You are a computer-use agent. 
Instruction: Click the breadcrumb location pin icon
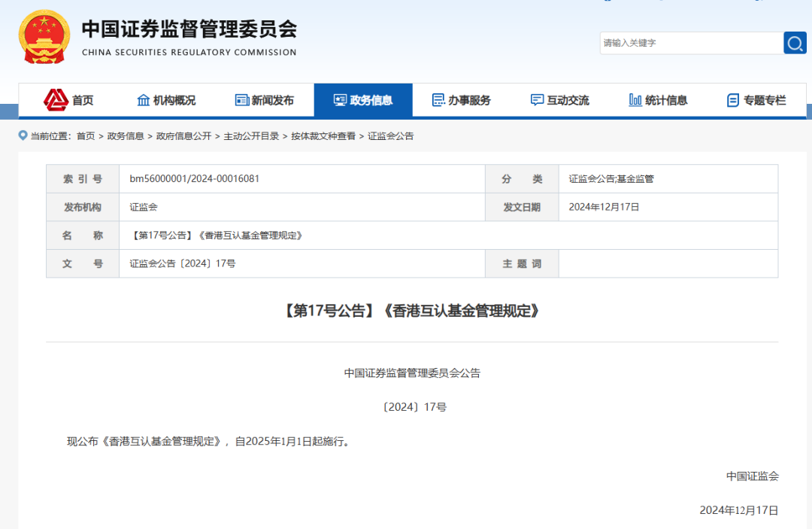[23, 135]
